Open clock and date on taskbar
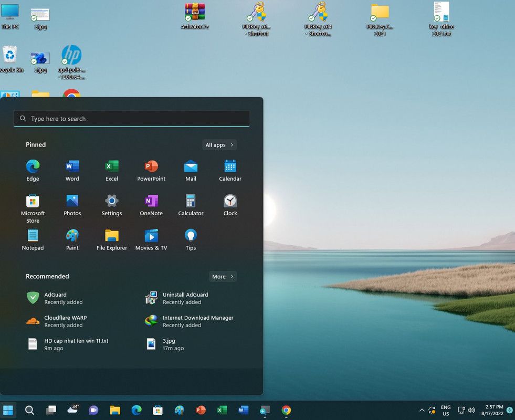The width and height of the screenshot is (515, 420). tap(492, 410)
